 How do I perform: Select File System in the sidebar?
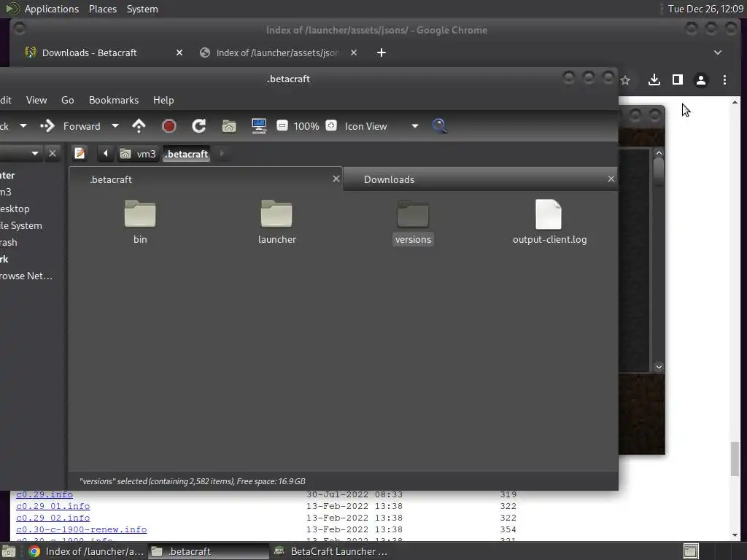click(21, 226)
